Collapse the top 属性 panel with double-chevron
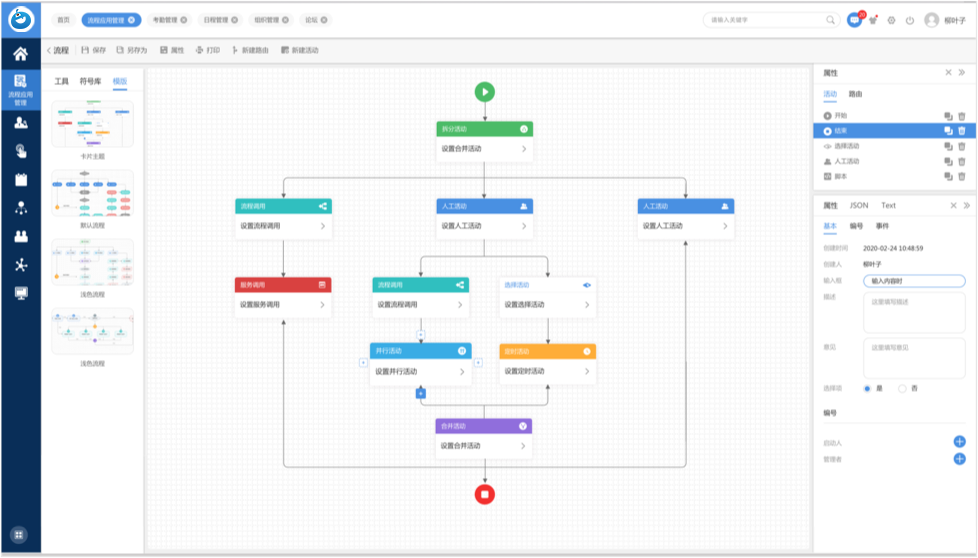This screenshot has width=978, height=558. (963, 73)
